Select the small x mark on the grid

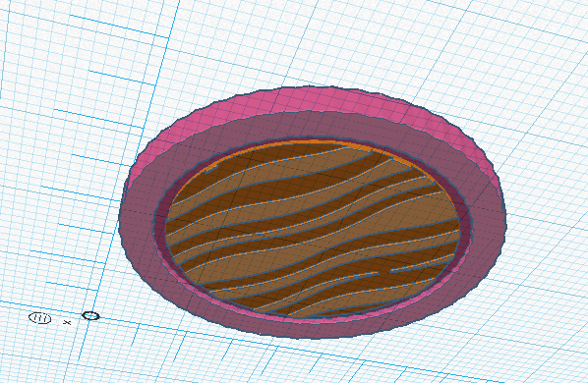[67, 322]
